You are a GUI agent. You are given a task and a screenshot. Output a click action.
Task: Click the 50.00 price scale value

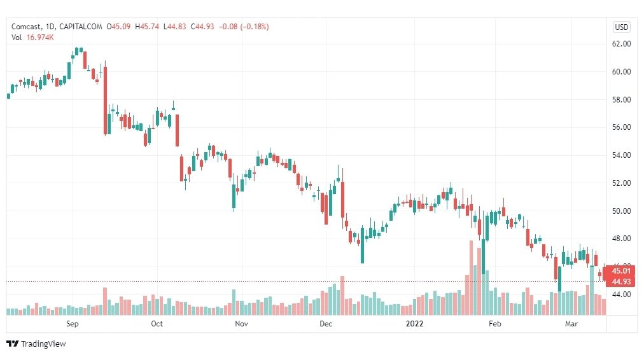(x=622, y=211)
